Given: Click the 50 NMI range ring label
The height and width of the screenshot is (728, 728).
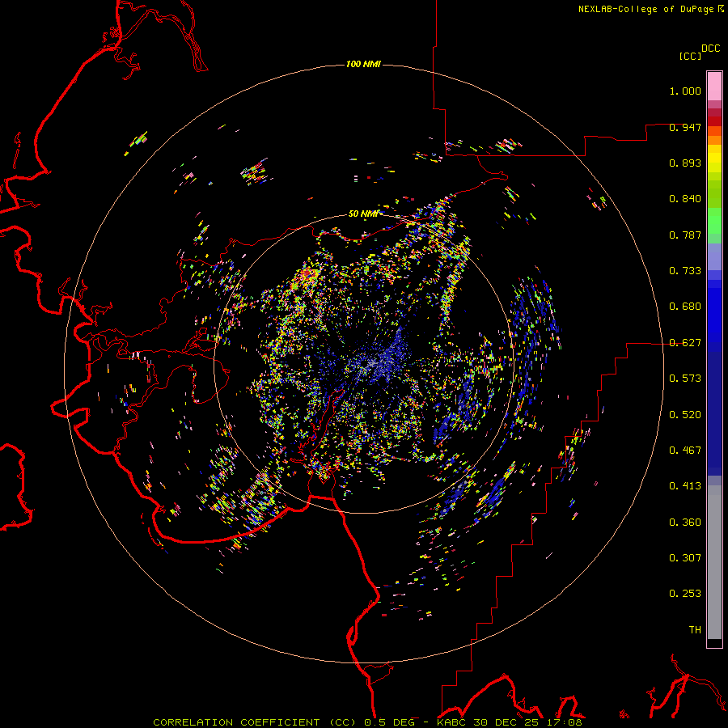Looking at the screenshot, I should [363, 214].
